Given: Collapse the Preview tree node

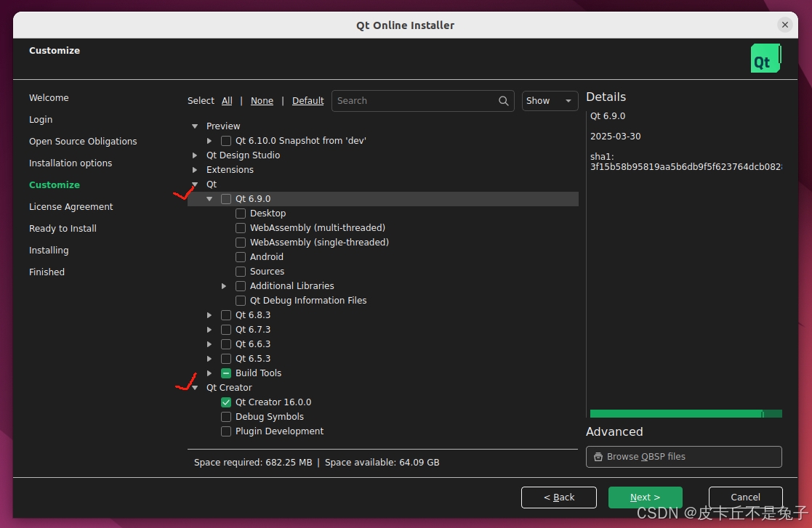Looking at the screenshot, I should pyautogui.click(x=195, y=126).
